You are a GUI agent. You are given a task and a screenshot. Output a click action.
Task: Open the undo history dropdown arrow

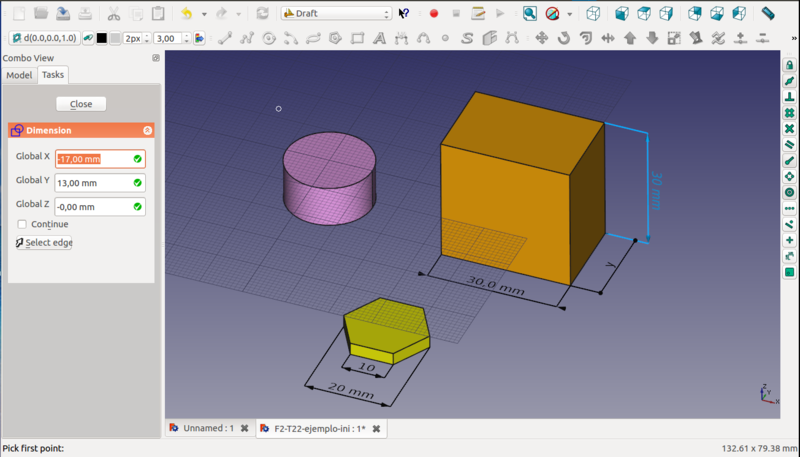(x=204, y=14)
